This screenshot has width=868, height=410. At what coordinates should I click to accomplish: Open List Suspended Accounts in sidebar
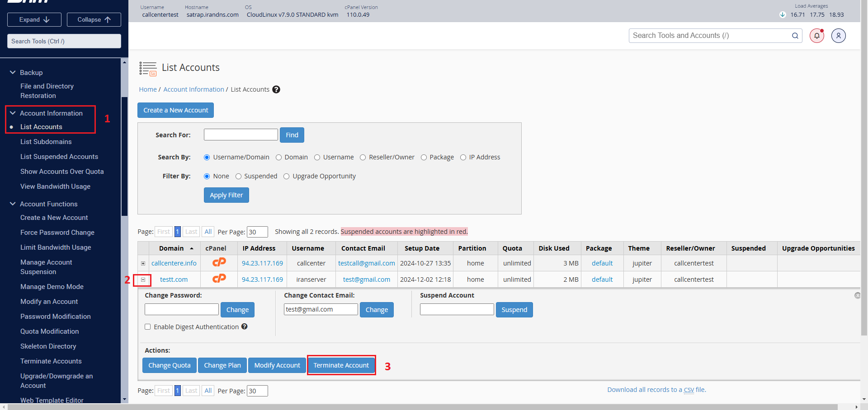pos(59,157)
